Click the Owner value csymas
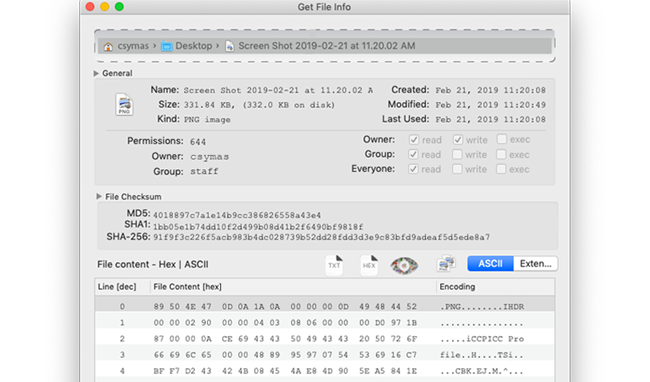Screen dimensions: 650x382 [x=209, y=157]
